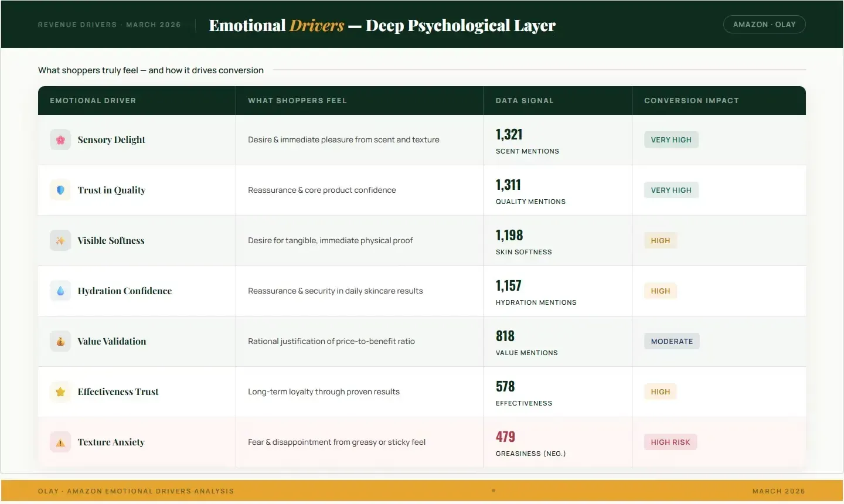Click the EFFECTIVENESS label under 578
The image size is (844, 504).
(524, 403)
